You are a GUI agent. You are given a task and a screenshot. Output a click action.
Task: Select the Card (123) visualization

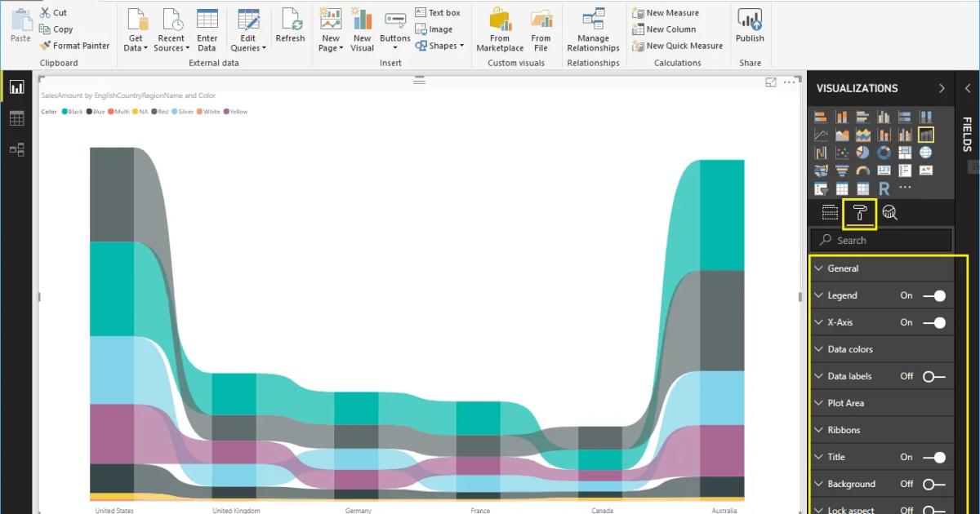[x=884, y=171]
